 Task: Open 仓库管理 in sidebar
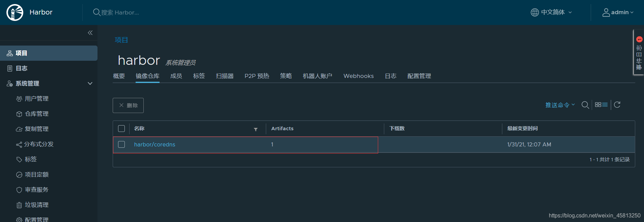(37, 114)
